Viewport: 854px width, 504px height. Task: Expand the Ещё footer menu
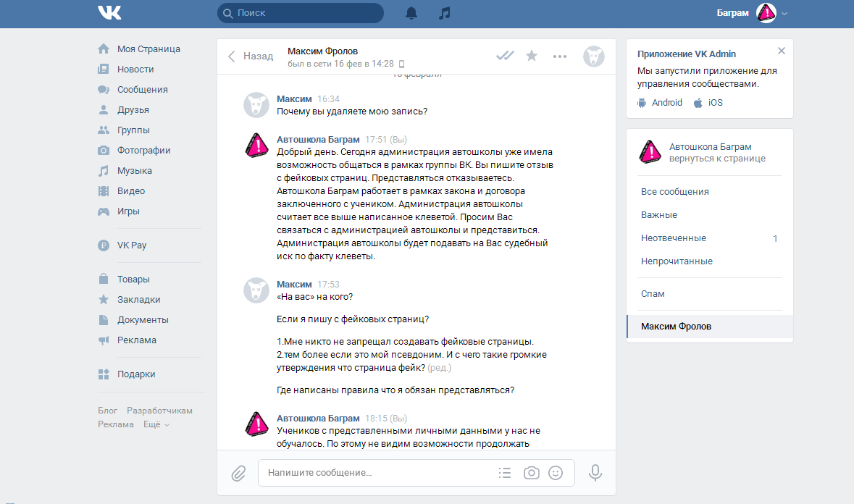156,424
